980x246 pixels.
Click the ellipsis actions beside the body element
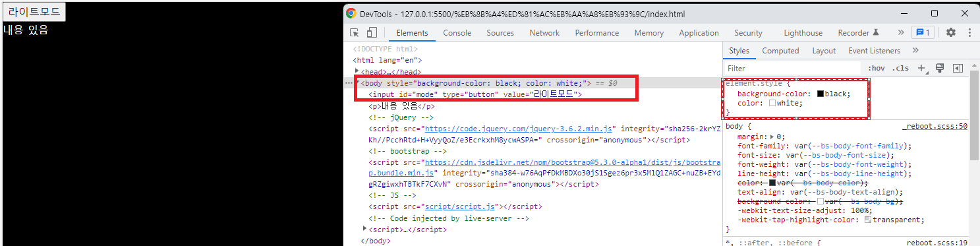coord(349,83)
